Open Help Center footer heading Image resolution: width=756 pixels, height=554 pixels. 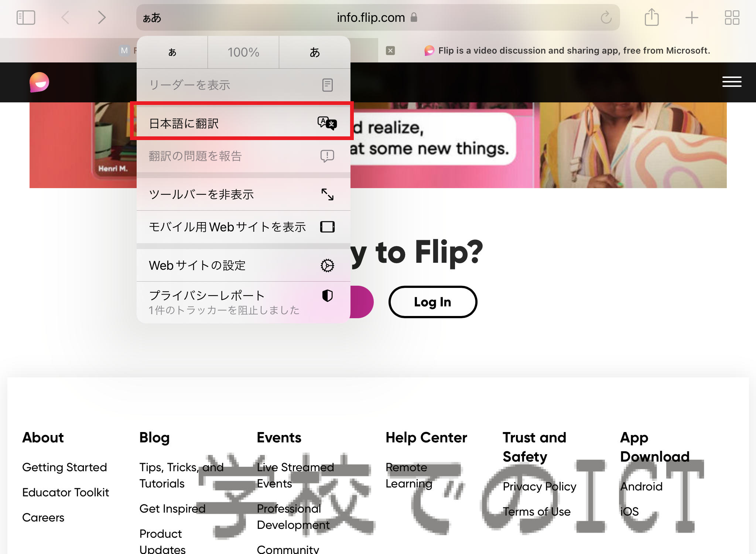426,438
